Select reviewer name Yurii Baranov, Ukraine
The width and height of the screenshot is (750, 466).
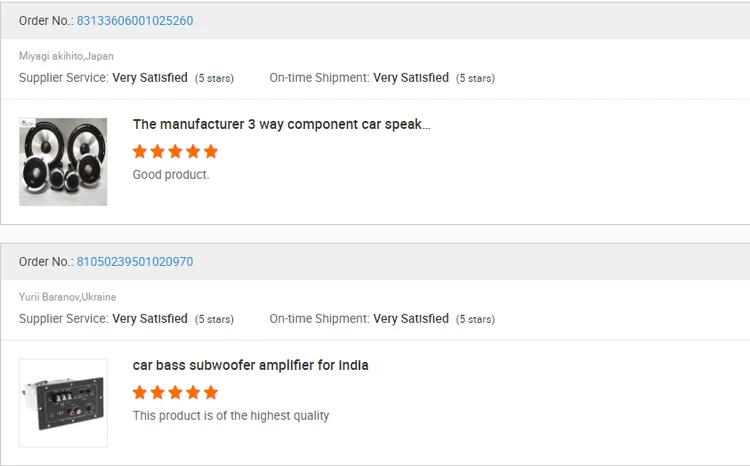(67, 297)
